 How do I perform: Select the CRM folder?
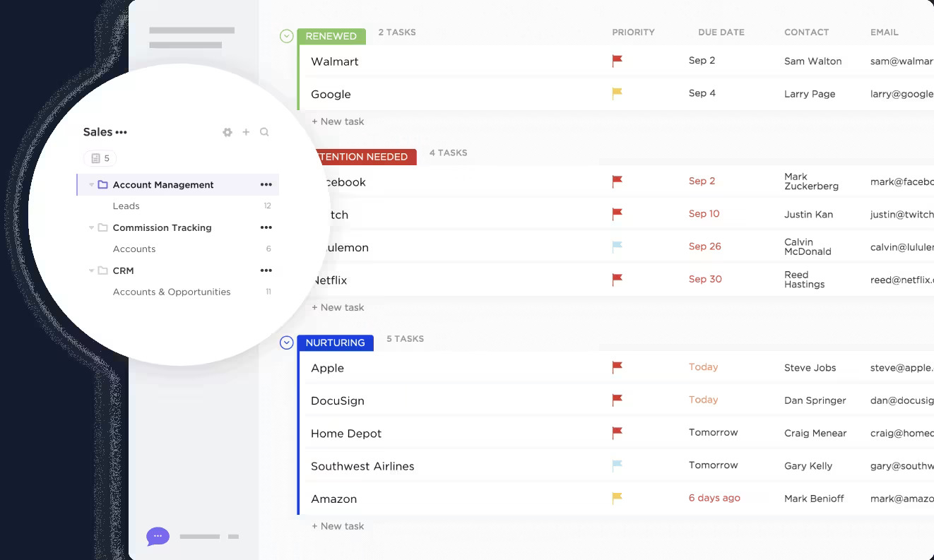point(124,270)
